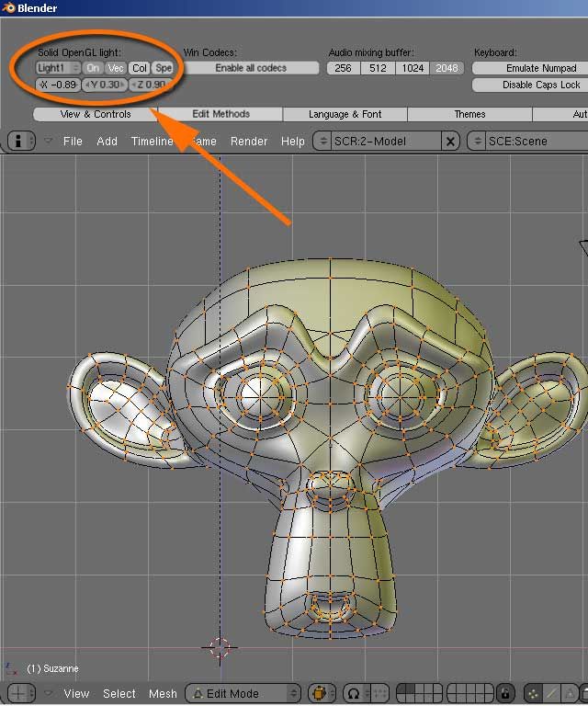
Task: Select vertex select mode icon
Action: pos(533,693)
